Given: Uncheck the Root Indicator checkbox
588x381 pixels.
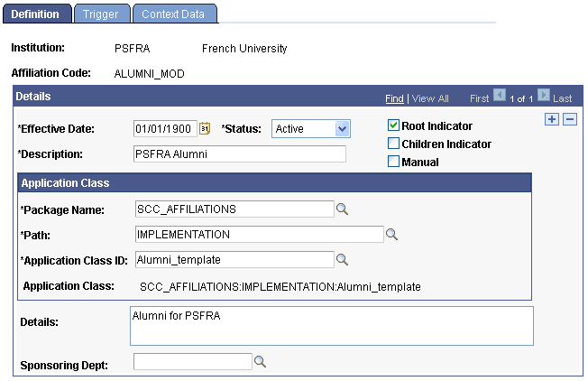Looking at the screenshot, I should pyautogui.click(x=393, y=125).
